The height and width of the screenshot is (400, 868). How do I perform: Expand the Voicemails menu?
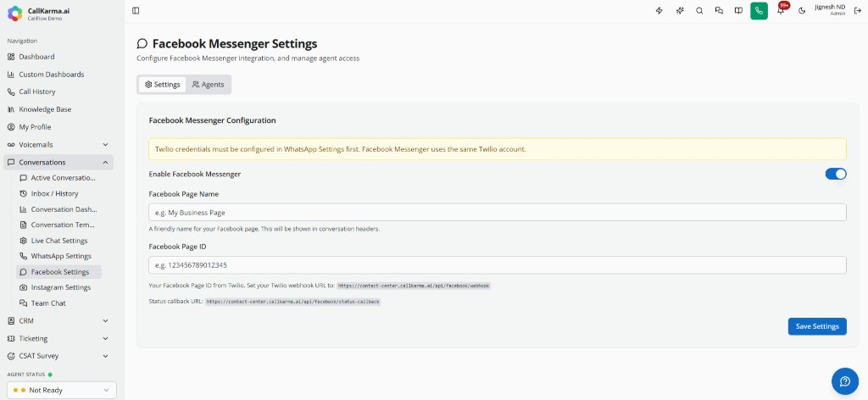point(58,144)
